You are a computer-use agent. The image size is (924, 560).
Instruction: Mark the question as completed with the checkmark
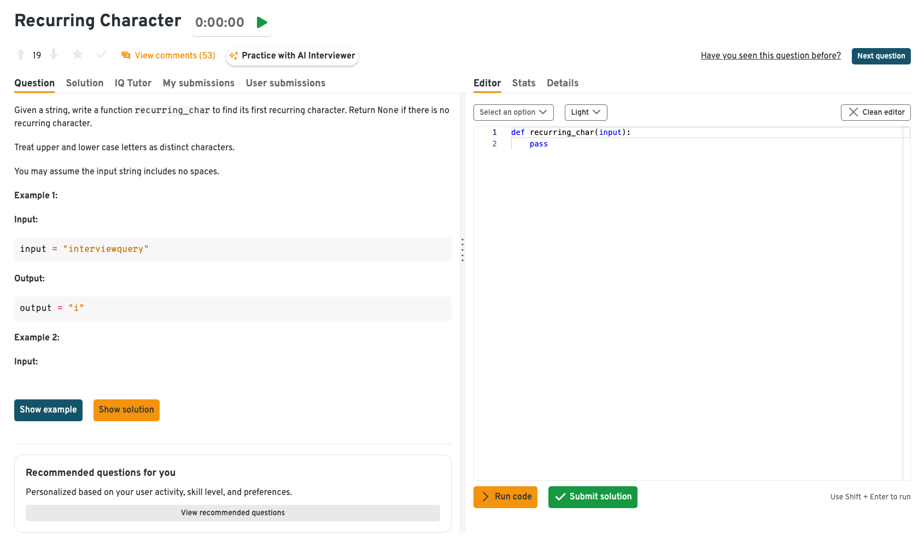102,55
